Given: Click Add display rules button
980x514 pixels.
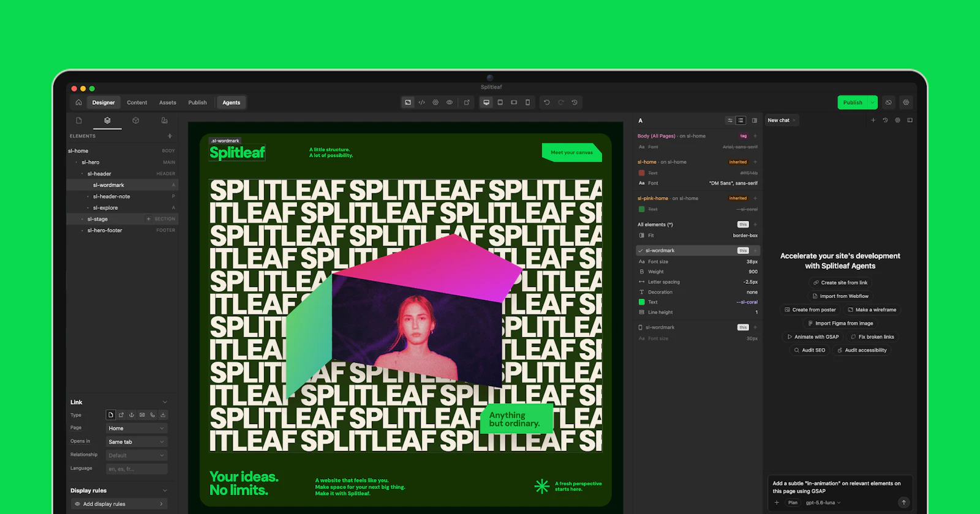Looking at the screenshot, I should pyautogui.click(x=119, y=504).
